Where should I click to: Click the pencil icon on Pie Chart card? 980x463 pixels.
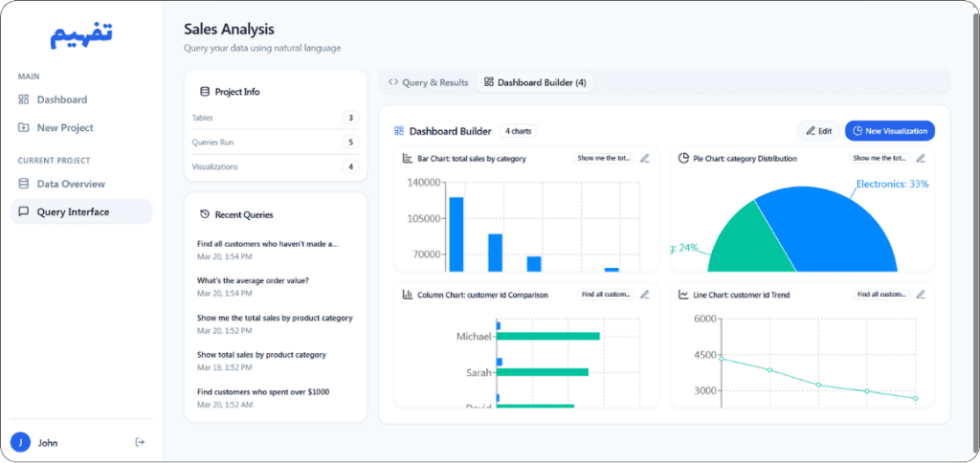[921, 159]
